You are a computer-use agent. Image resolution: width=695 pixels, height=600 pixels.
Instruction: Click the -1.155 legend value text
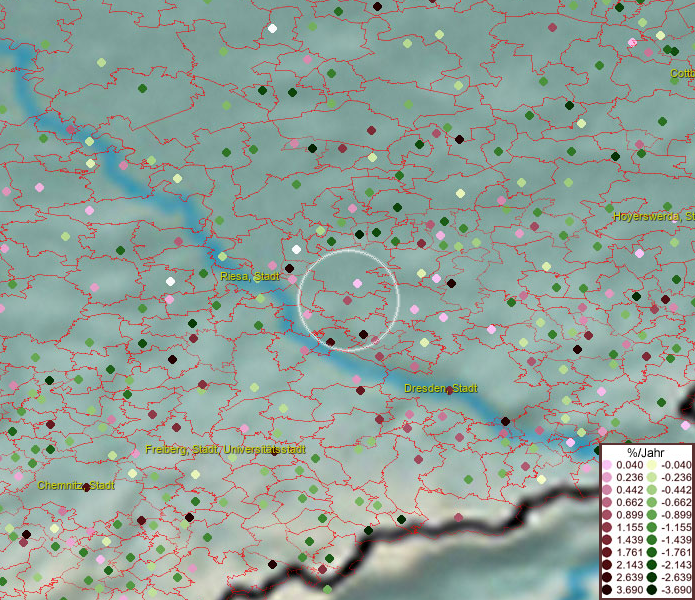pyautogui.click(x=676, y=527)
